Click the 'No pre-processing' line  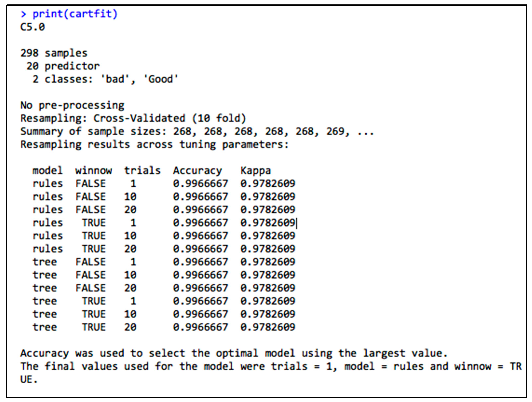pos(72,105)
